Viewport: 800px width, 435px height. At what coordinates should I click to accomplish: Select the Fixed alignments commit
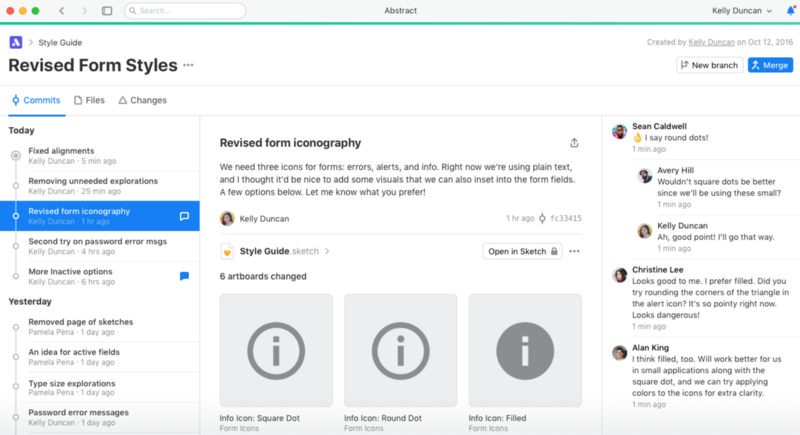(100, 156)
